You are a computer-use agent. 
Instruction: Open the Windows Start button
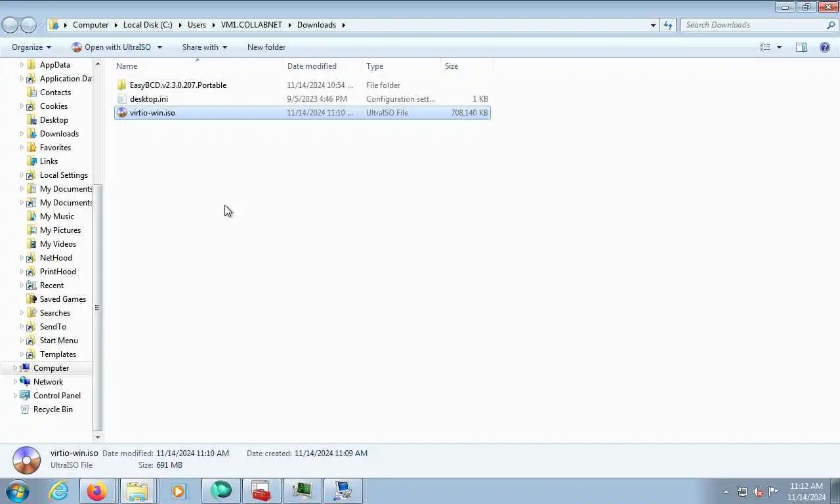(x=18, y=491)
